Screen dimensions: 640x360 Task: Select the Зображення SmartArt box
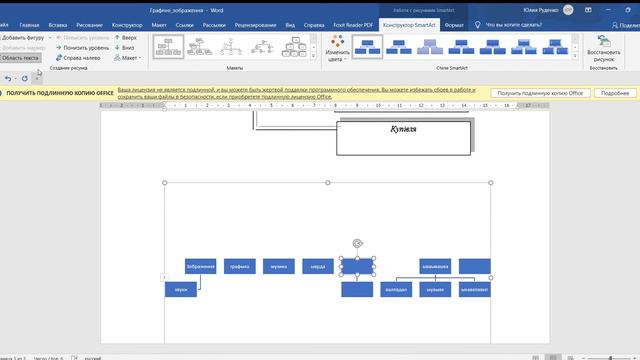point(200,267)
